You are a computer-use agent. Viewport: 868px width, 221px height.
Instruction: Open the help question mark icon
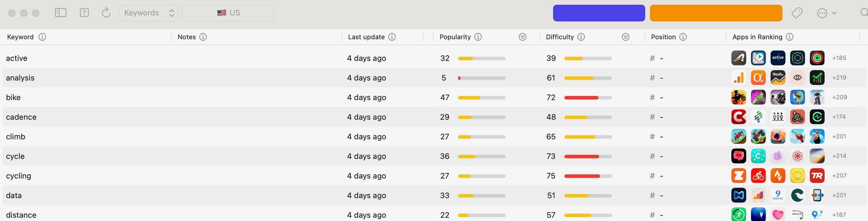click(84, 13)
